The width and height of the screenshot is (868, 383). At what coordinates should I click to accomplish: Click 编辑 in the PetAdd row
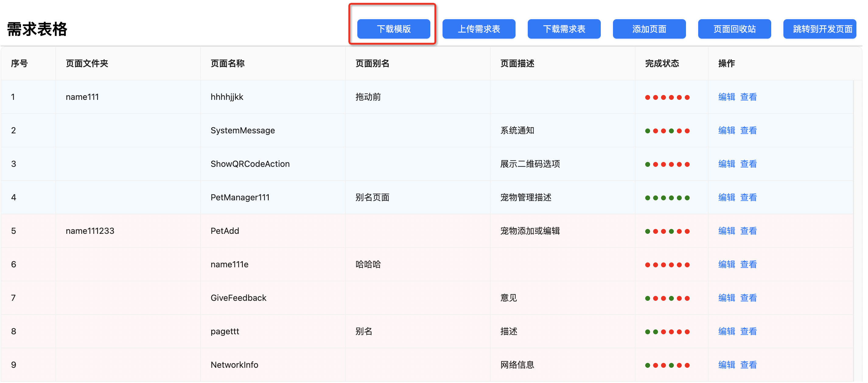726,231
